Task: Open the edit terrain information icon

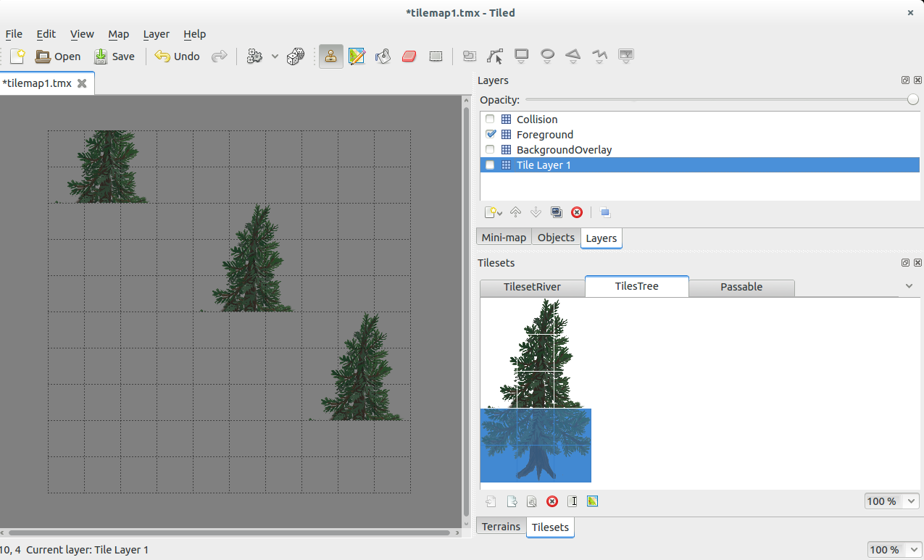Action: (x=592, y=501)
